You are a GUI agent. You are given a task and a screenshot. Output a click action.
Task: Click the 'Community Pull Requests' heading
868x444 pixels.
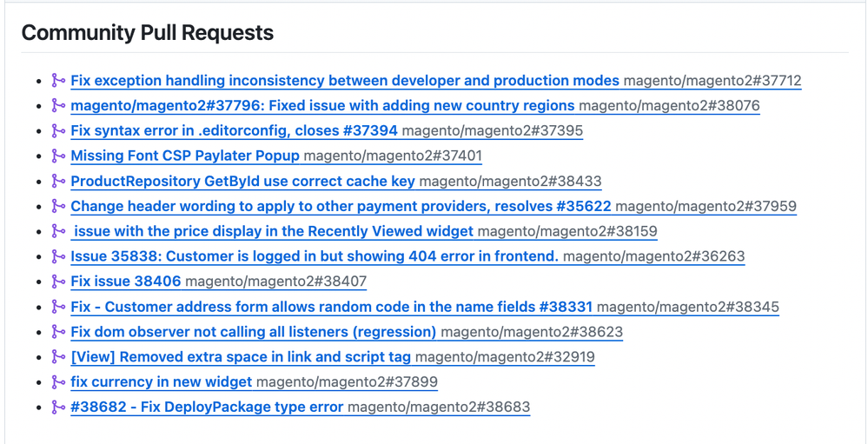pos(148,33)
